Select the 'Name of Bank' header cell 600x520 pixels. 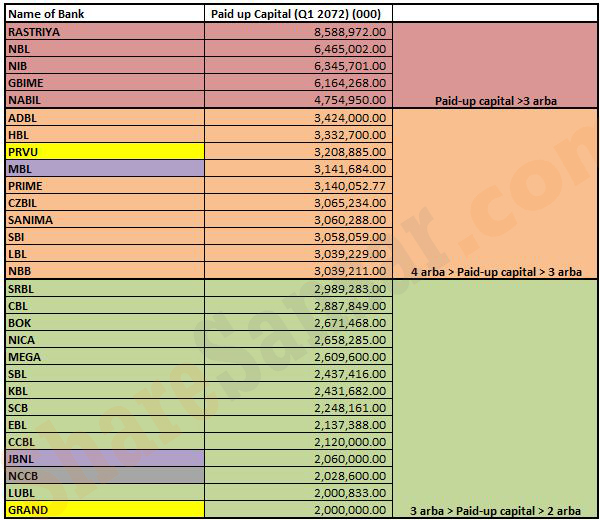click(x=105, y=14)
